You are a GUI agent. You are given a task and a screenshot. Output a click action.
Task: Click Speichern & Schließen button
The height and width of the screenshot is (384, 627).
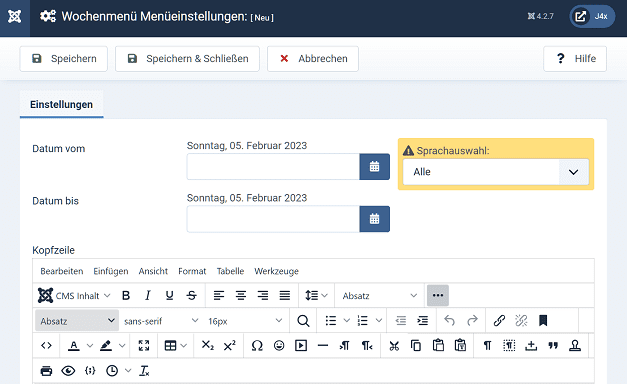(188, 59)
